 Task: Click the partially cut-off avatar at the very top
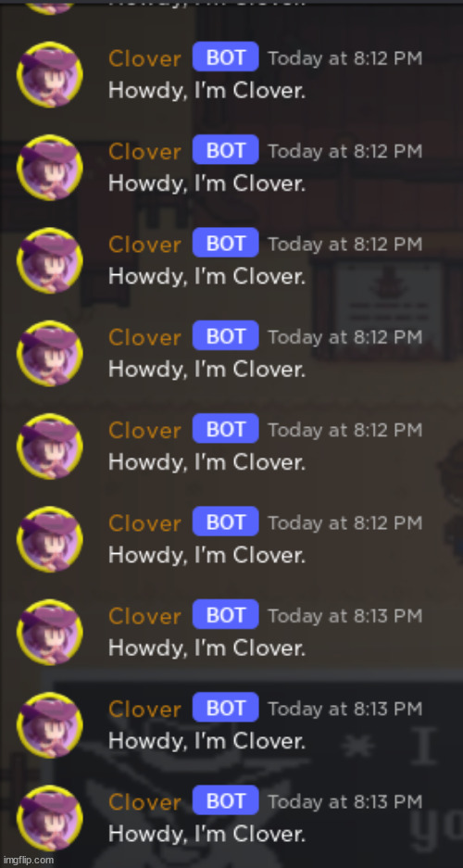pyautogui.click(x=50, y=6)
